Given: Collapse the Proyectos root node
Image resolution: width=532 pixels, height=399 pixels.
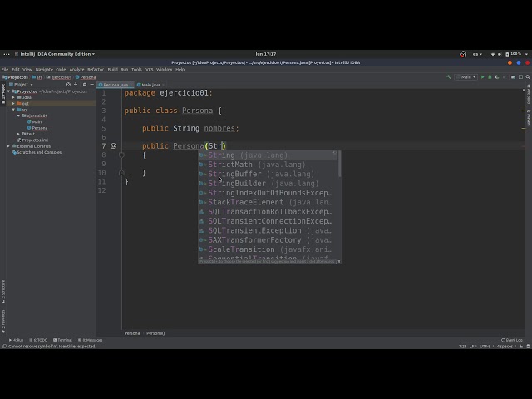Looking at the screenshot, I should click(x=9, y=91).
